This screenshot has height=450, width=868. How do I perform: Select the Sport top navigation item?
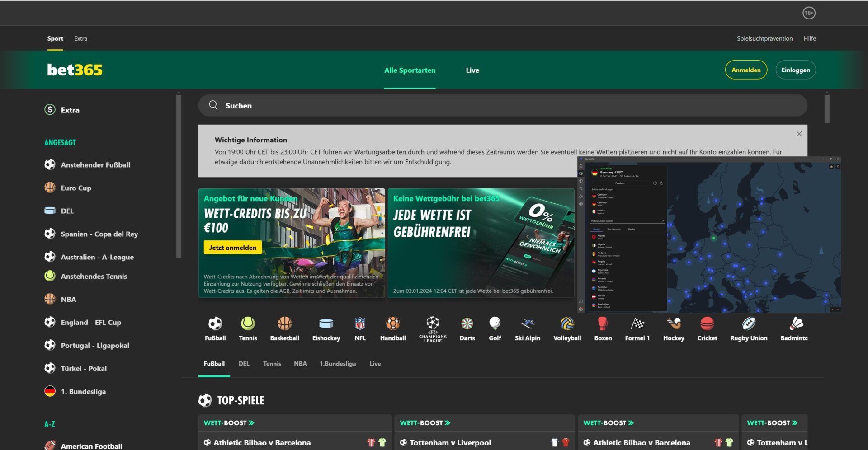click(55, 38)
